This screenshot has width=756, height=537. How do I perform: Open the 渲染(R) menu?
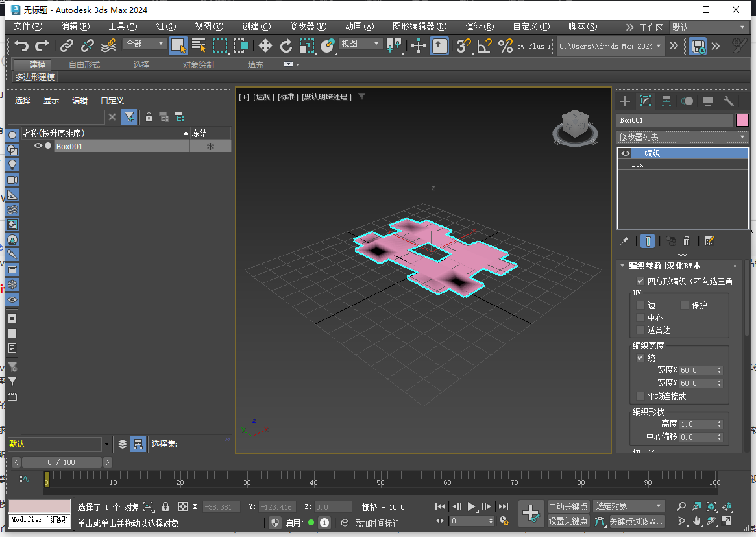click(478, 27)
